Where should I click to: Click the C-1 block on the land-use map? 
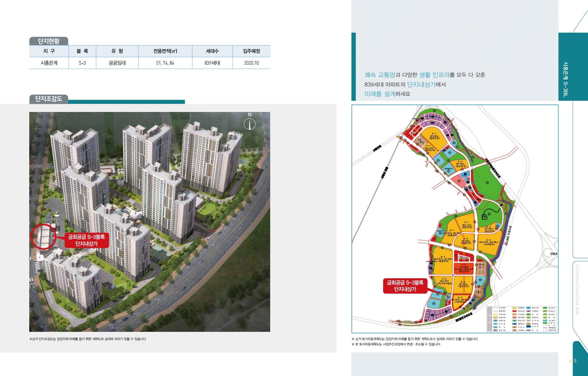point(466,225)
